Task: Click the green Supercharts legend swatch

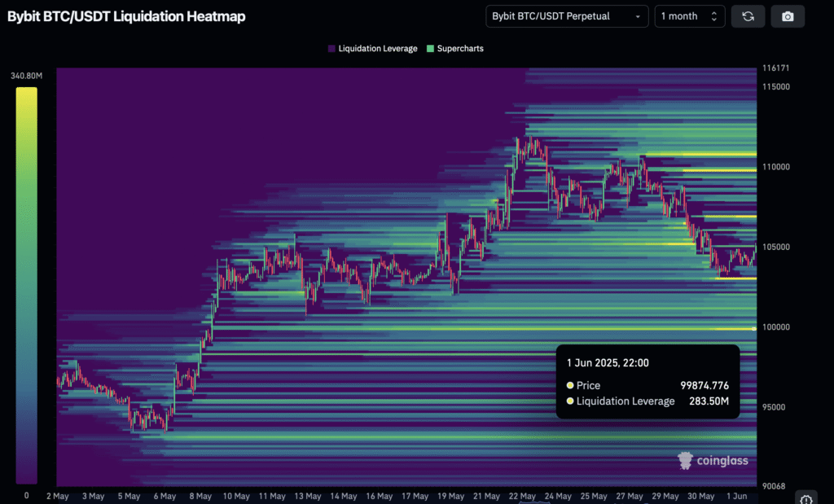Action: tap(430, 48)
